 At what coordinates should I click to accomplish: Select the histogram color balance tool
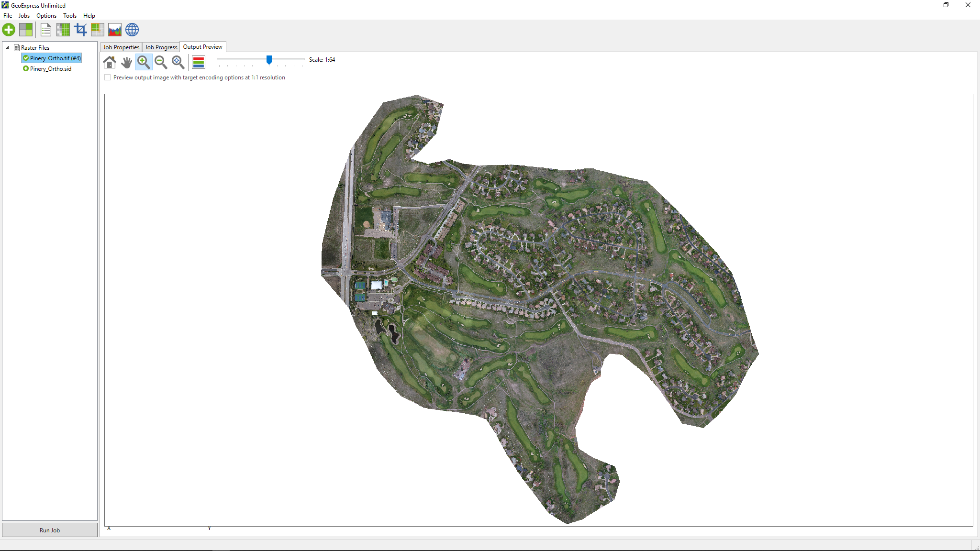114,29
